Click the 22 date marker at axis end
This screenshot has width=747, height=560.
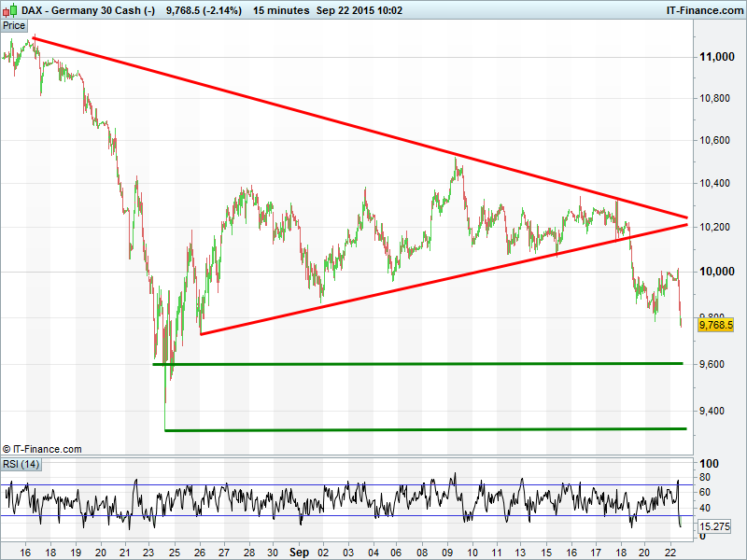pyautogui.click(x=669, y=552)
